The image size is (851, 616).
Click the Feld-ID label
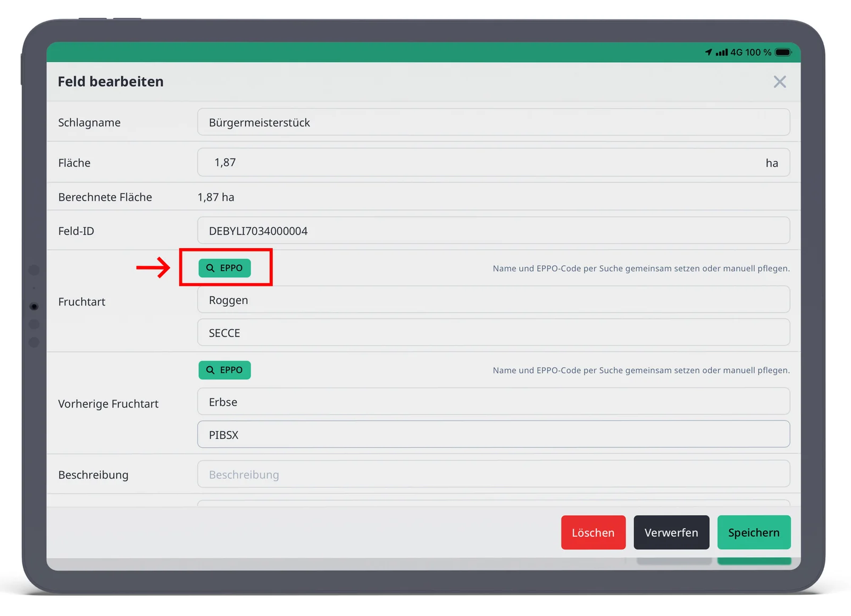pos(76,231)
